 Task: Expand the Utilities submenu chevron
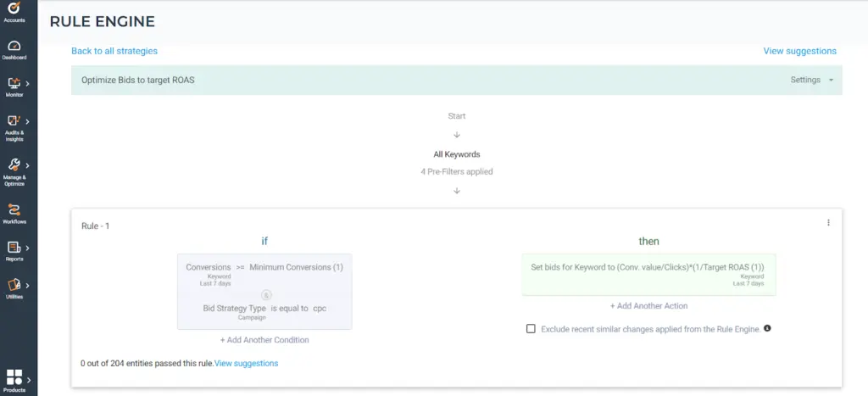coord(28,285)
